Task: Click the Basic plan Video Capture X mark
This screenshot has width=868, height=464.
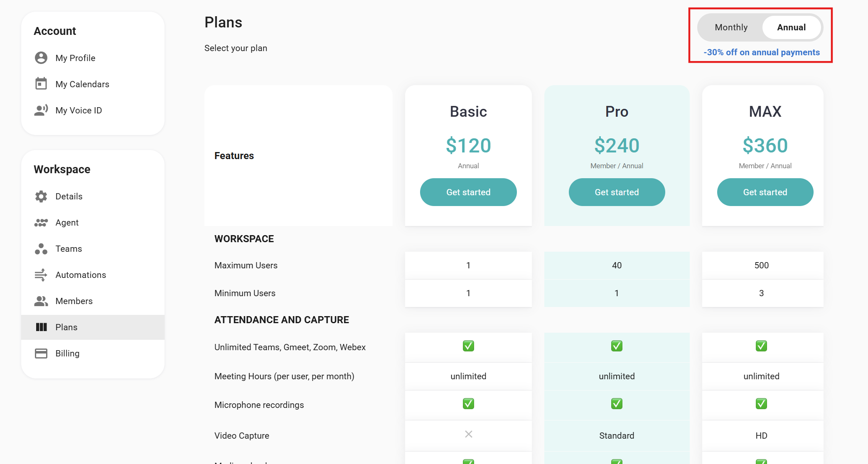Action: [468, 434]
